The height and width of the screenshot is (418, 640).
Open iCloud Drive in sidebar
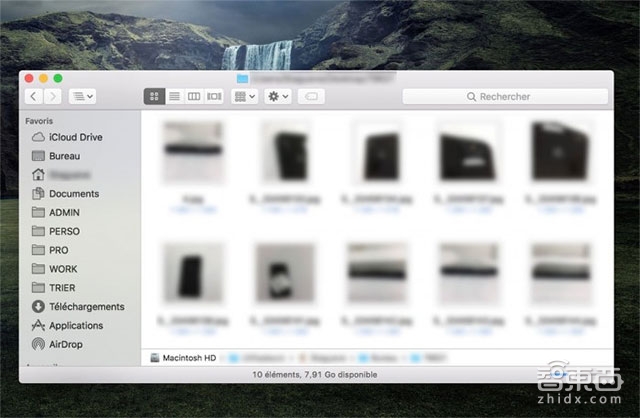tap(75, 137)
